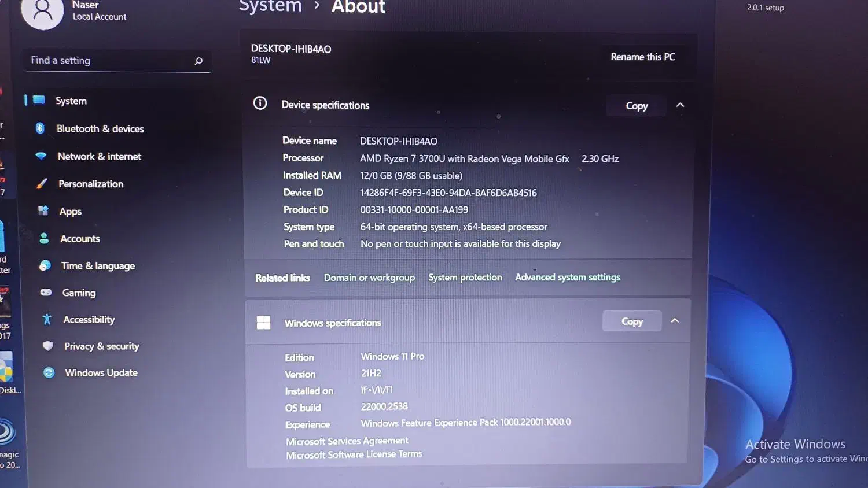Open the Microsoft Services Agreement

tap(347, 441)
